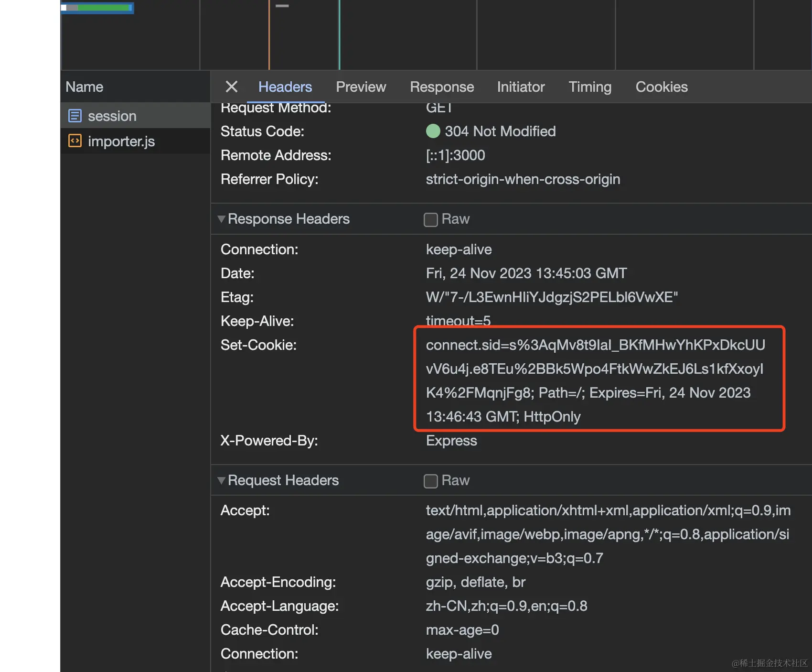Click the 'Status Code:' label
Image resolution: width=812 pixels, height=672 pixels.
coord(262,131)
